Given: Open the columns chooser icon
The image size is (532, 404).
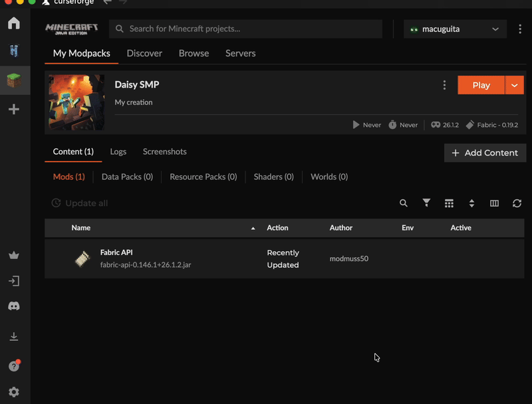Looking at the screenshot, I should pos(494,203).
